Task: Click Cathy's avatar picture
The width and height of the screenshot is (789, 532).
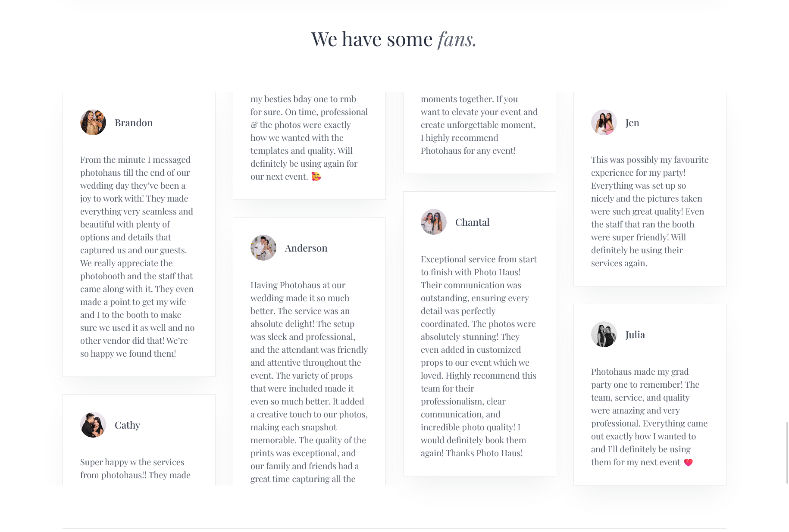Action: pos(93,425)
